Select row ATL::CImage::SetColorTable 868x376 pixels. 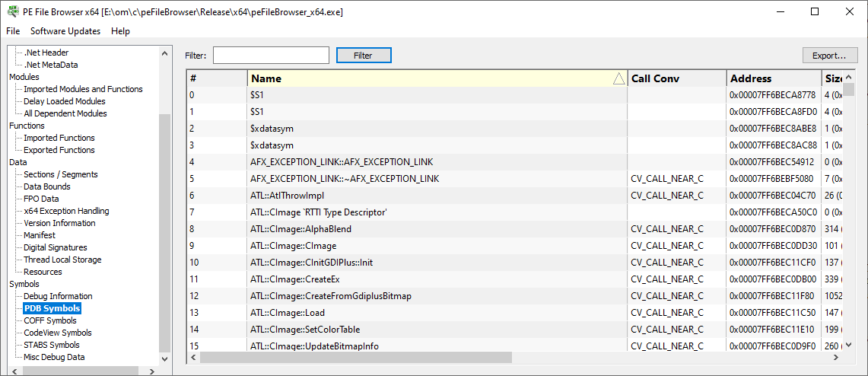(x=515, y=330)
